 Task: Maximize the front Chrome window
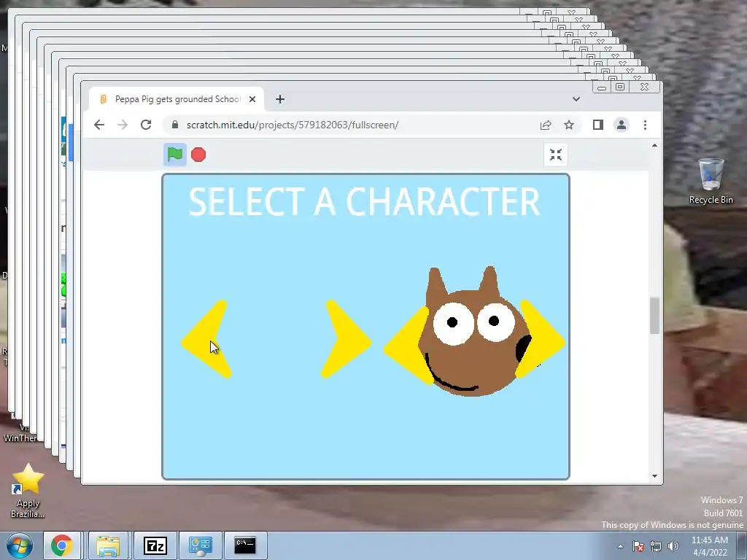620,87
